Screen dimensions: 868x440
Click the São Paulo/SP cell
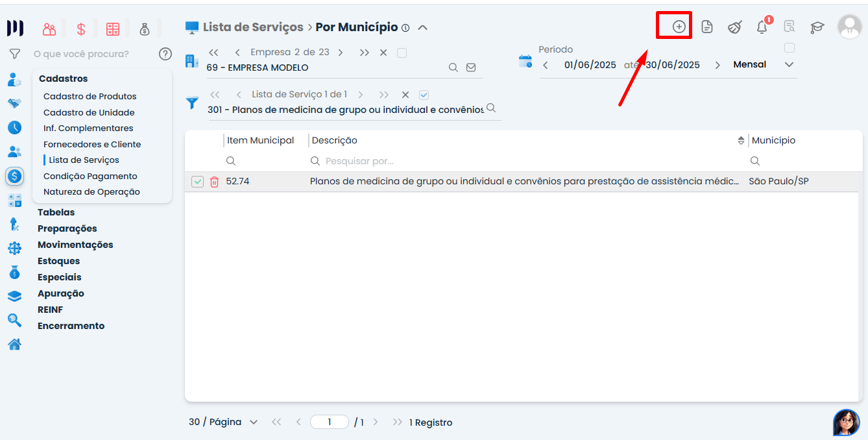point(778,182)
